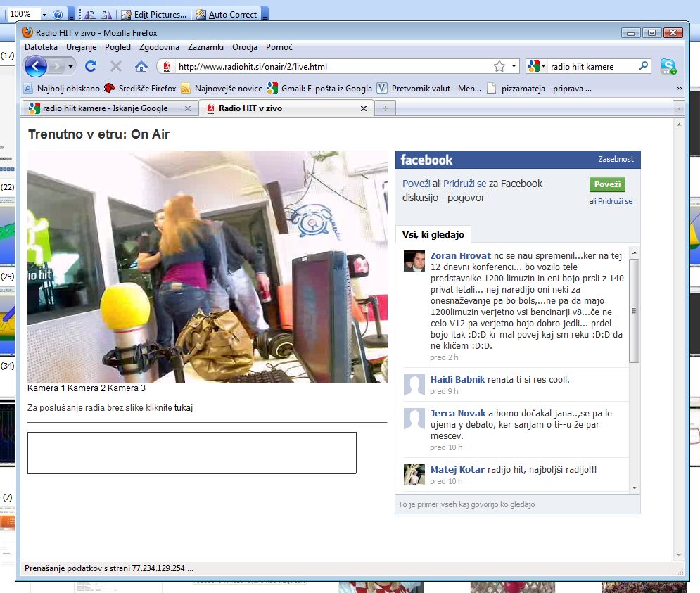Stop loading with the X toolbar icon
700x593 pixels.
point(116,67)
